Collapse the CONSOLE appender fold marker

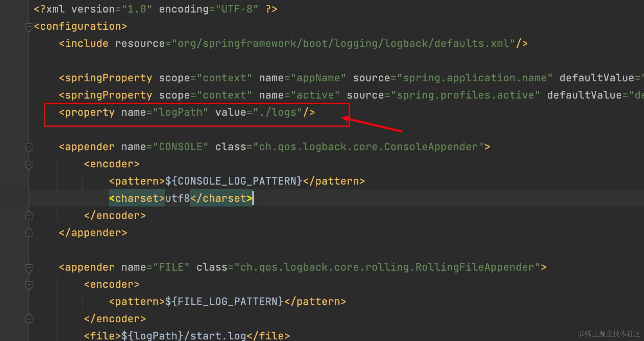pyautogui.click(x=29, y=147)
